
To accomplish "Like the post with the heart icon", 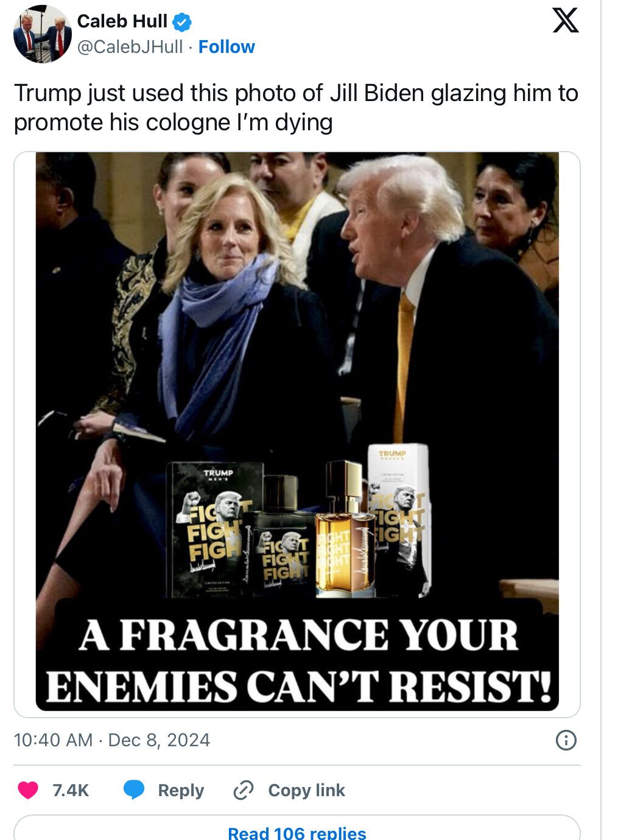I will pyautogui.click(x=28, y=790).
